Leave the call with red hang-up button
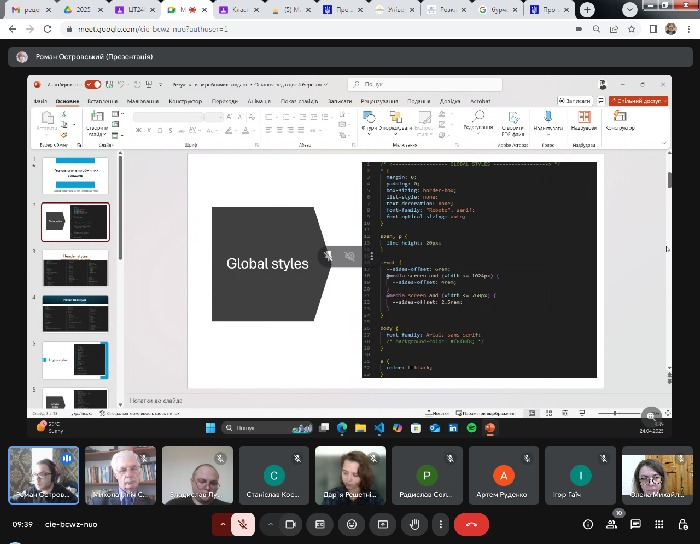Viewport: 700px width, 544px height. tap(471, 524)
